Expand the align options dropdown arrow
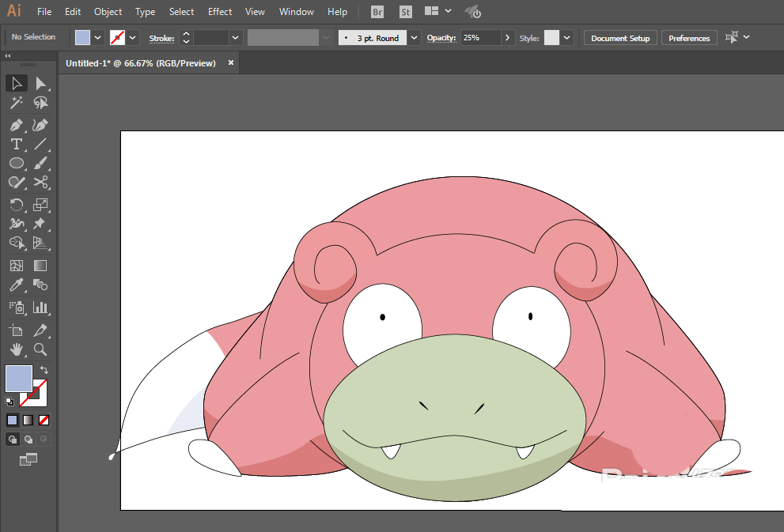This screenshot has height=532, width=784. (x=747, y=37)
